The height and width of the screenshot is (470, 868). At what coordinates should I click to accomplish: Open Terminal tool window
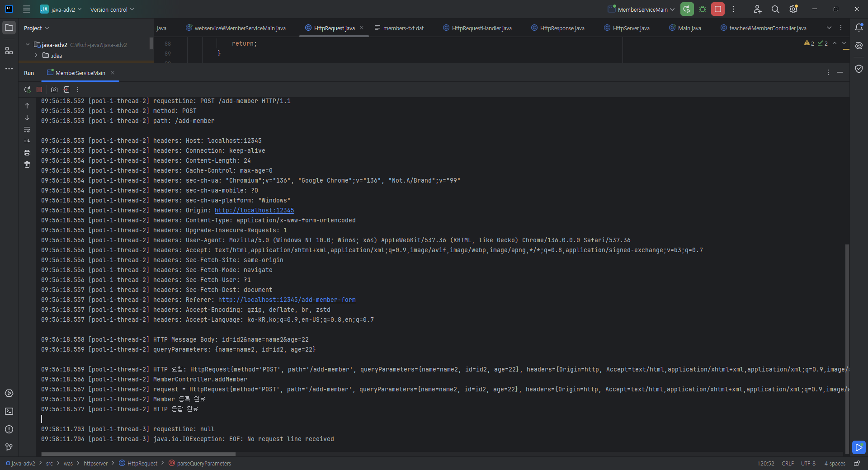(9, 411)
